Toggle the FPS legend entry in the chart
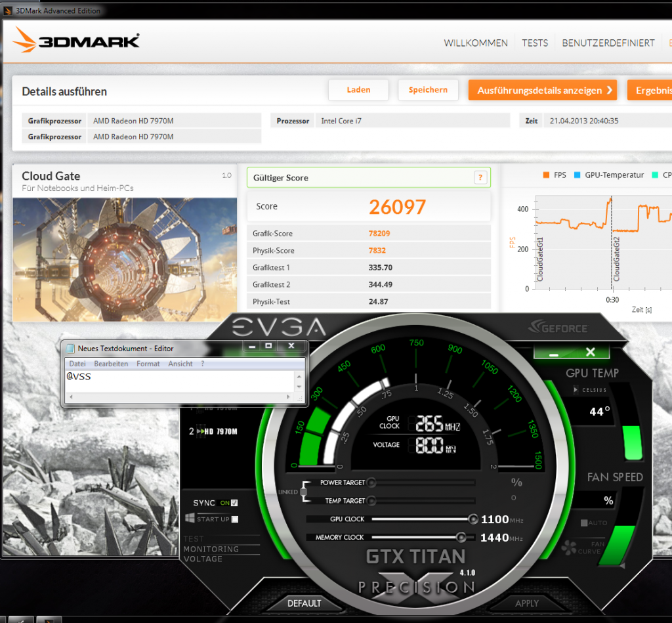The image size is (672, 623). pos(555,175)
